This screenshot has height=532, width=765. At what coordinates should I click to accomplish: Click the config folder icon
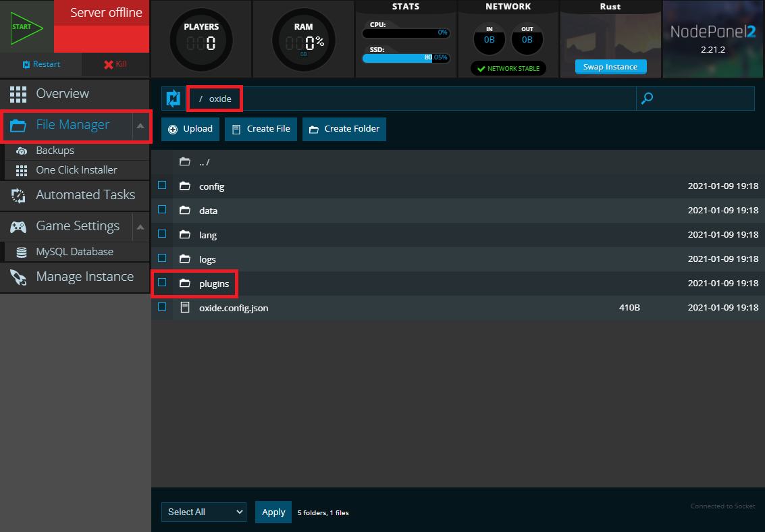[x=185, y=186]
